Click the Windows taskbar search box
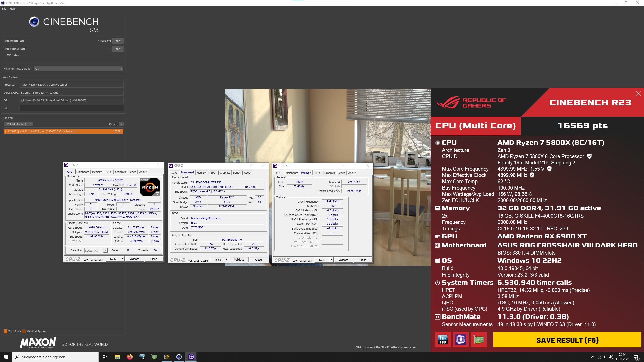This screenshot has width=644, height=362. pyautogui.click(x=55, y=357)
